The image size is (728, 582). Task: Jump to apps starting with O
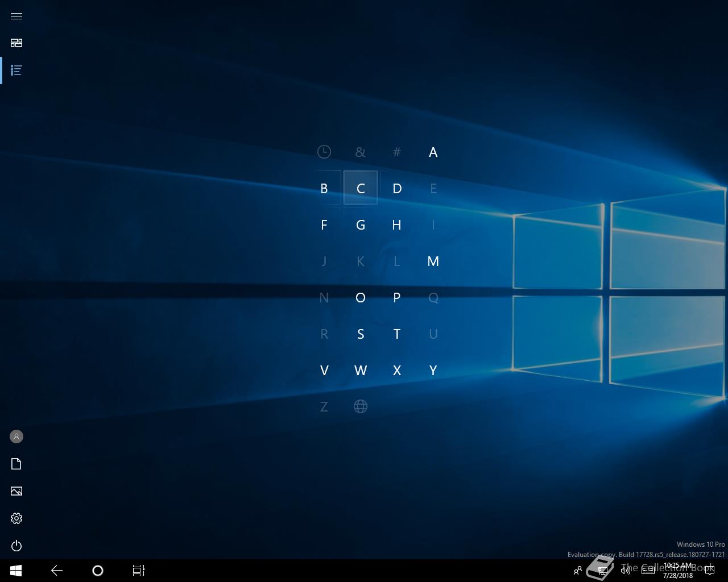point(361,297)
